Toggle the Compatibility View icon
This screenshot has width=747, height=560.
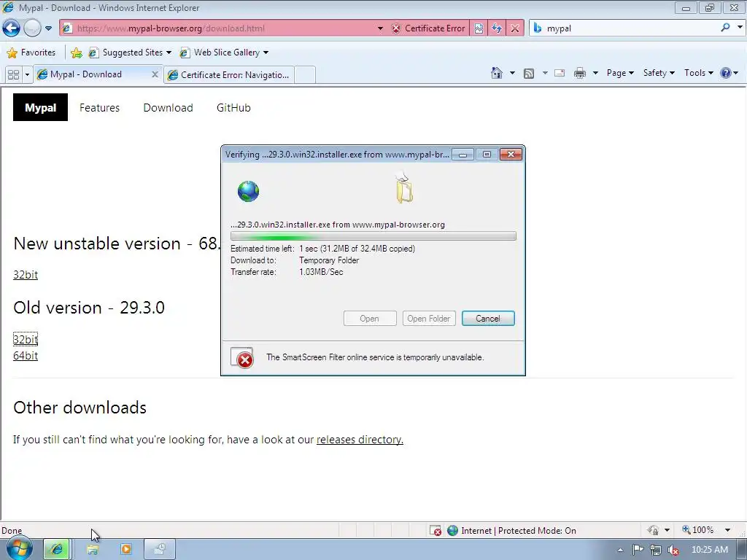point(479,28)
